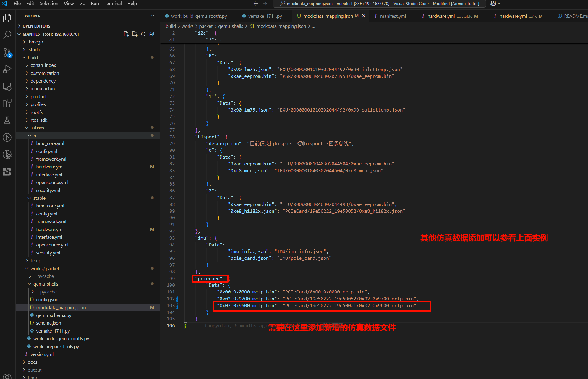Close the mockdata_mapping.json tab

364,16
